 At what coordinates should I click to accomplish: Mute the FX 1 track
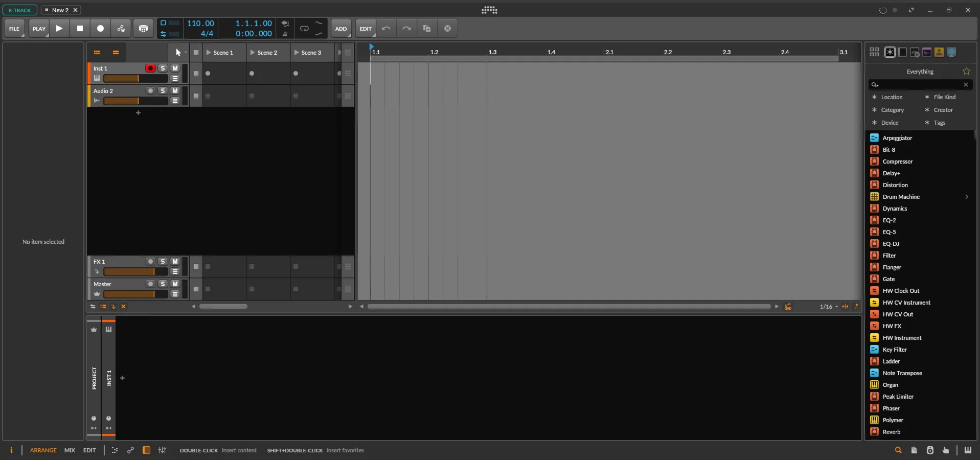175,261
